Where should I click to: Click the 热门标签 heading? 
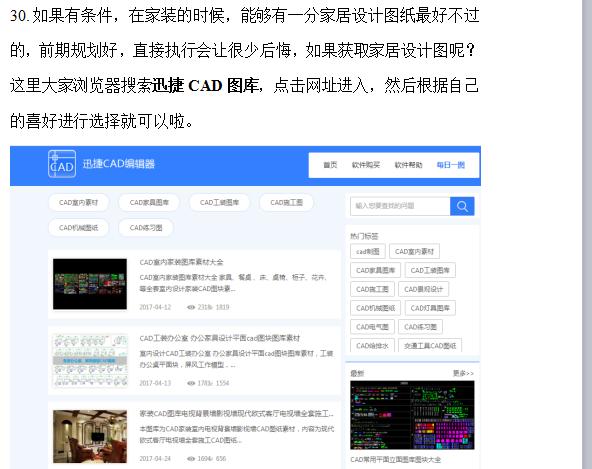364,236
